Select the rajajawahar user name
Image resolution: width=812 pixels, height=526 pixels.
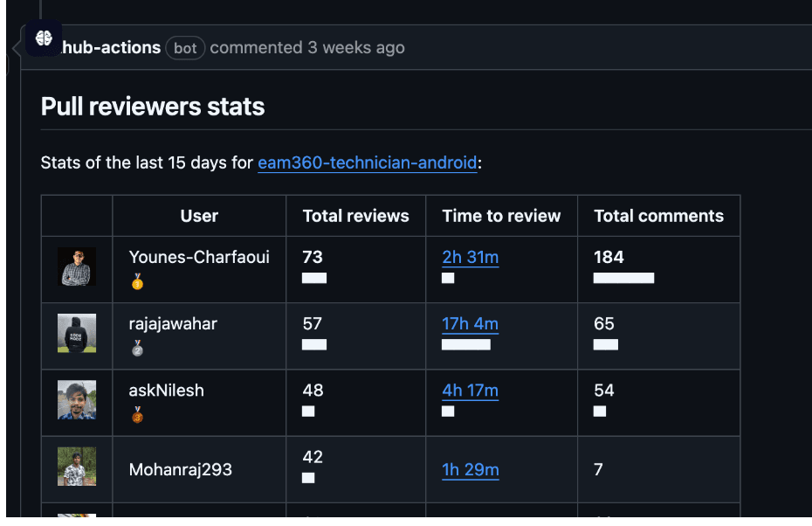[x=173, y=324]
